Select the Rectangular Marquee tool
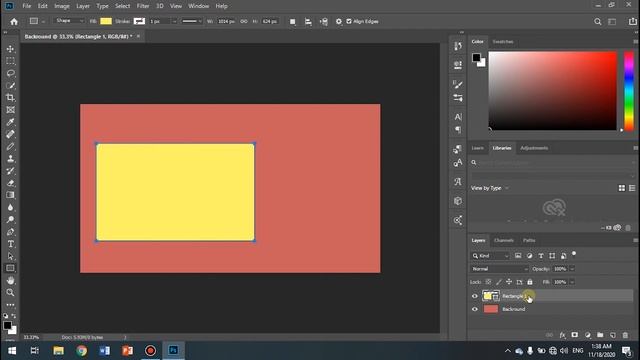This screenshot has width=640, height=360. pyautogui.click(x=11, y=61)
